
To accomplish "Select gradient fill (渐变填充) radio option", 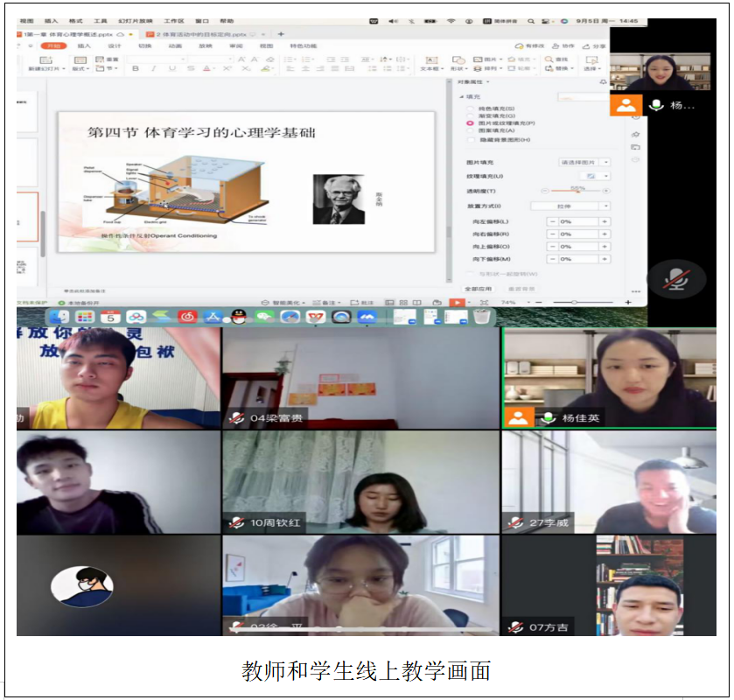I will tap(470, 115).
